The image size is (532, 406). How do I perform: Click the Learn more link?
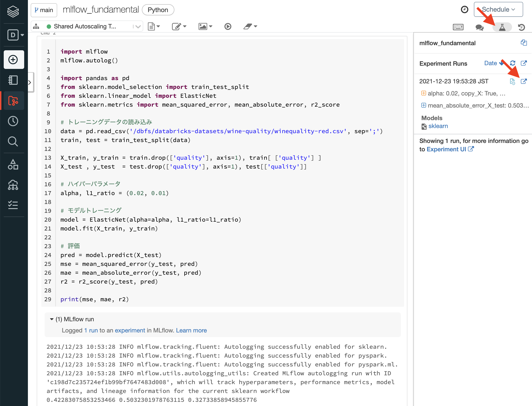click(191, 330)
